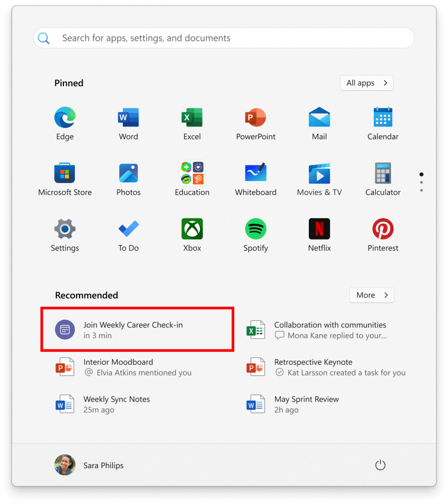
Task: Show All apps list
Action: pyautogui.click(x=366, y=83)
